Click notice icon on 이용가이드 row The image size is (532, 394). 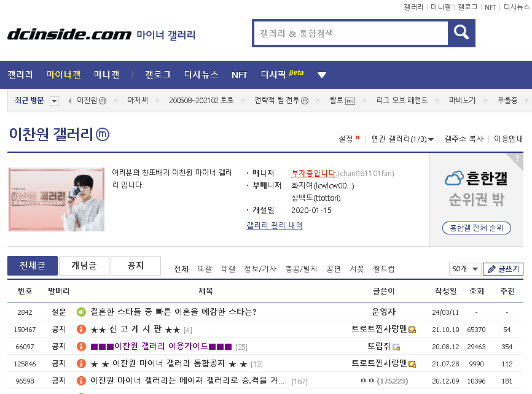click(x=81, y=347)
